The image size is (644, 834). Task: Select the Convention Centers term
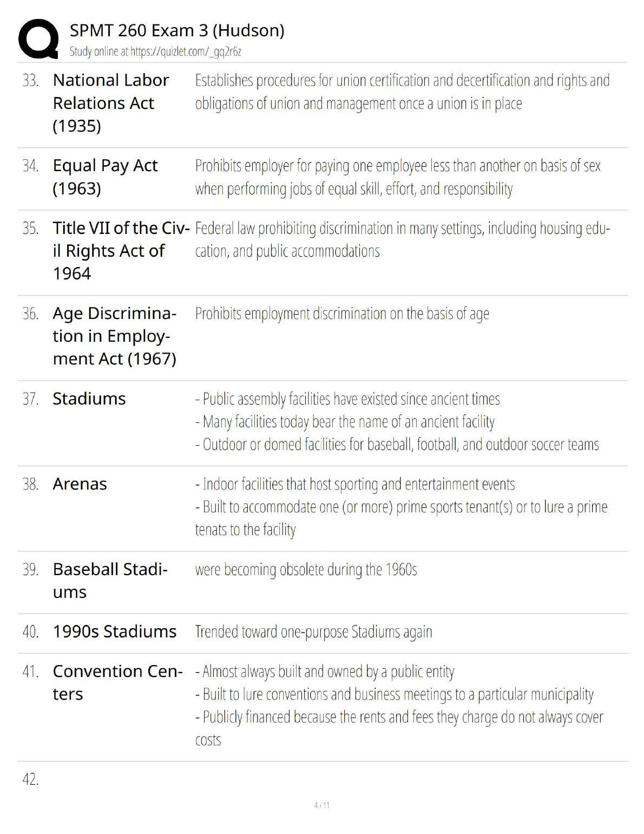click(x=117, y=682)
